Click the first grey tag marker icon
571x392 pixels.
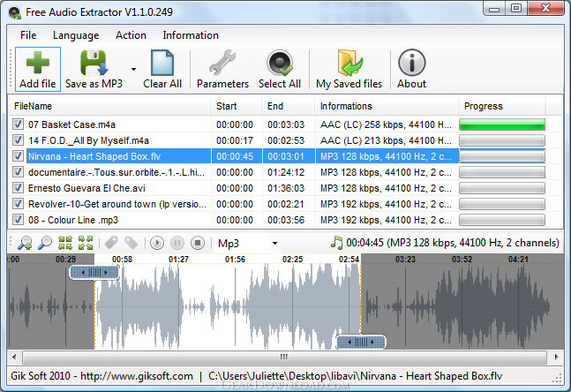(111, 243)
